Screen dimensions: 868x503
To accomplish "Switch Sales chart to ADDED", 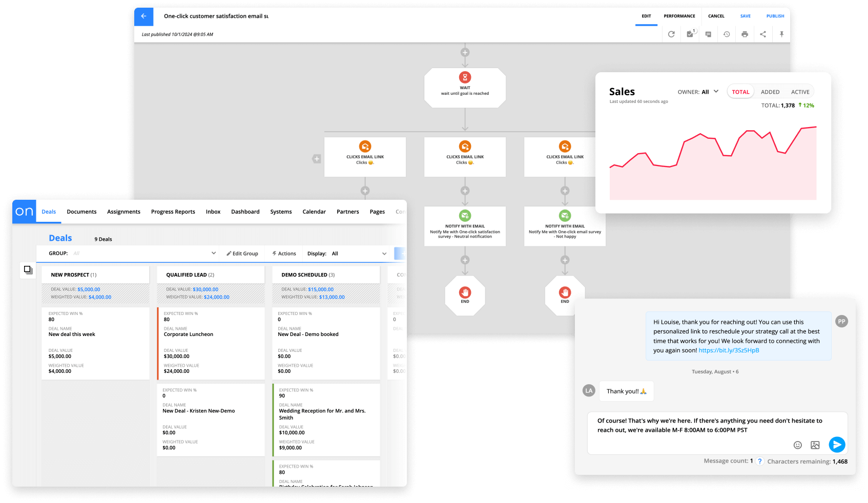I will click(x=770, y=92).
